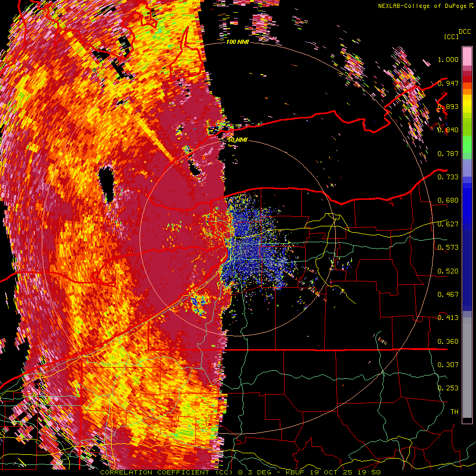Click the DCC label above color scale
476x476 pixels.
(464, 32)
